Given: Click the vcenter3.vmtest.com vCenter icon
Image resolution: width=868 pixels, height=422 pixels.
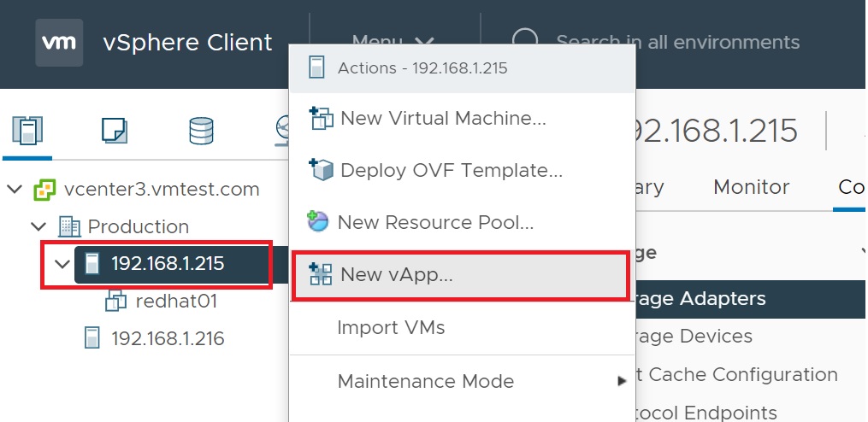Looking at the screenshot, I should point(44,189).
